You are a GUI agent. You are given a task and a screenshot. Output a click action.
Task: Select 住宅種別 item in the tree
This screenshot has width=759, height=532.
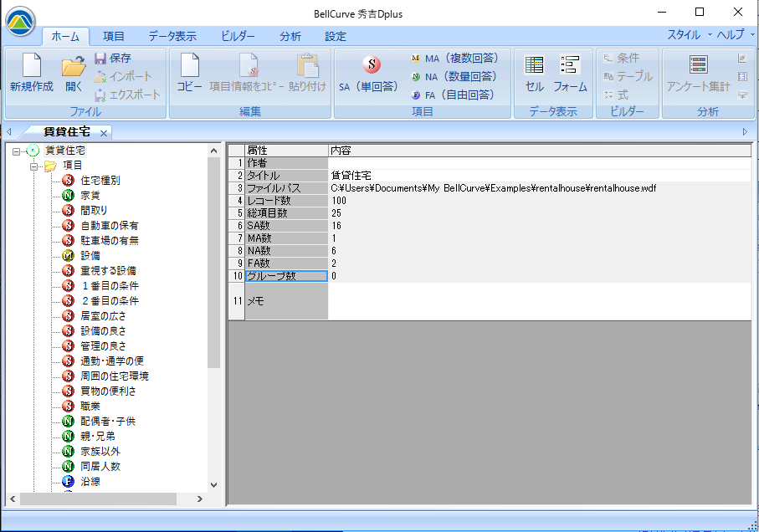tap(100, 181)
